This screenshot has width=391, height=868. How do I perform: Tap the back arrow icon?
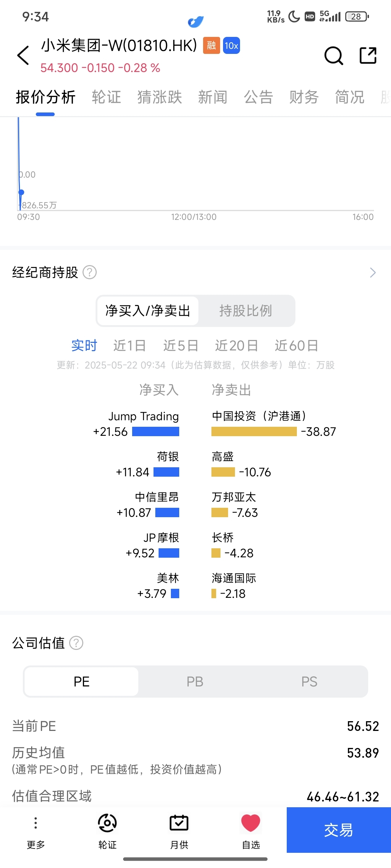pyautogui.click(x=23, y=55)
